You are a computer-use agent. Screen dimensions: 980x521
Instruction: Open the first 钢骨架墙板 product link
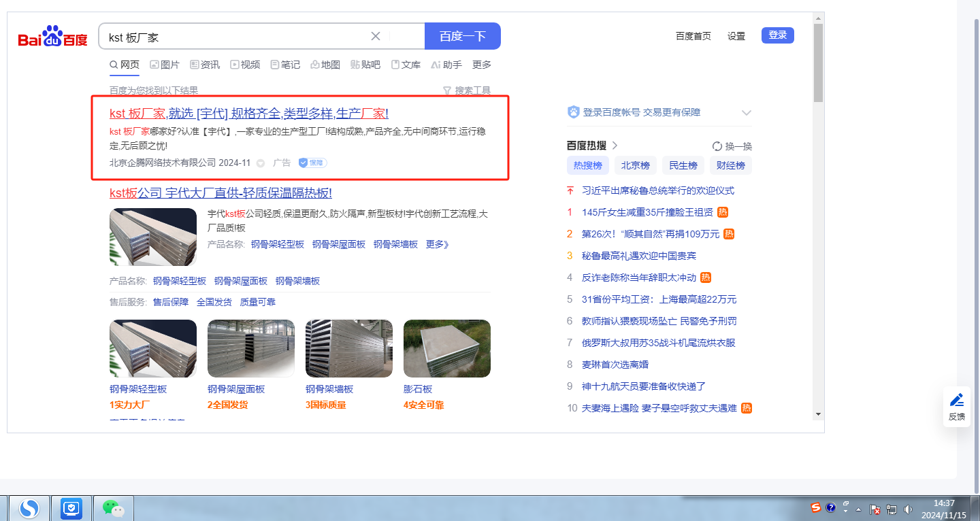coord(395,244)
